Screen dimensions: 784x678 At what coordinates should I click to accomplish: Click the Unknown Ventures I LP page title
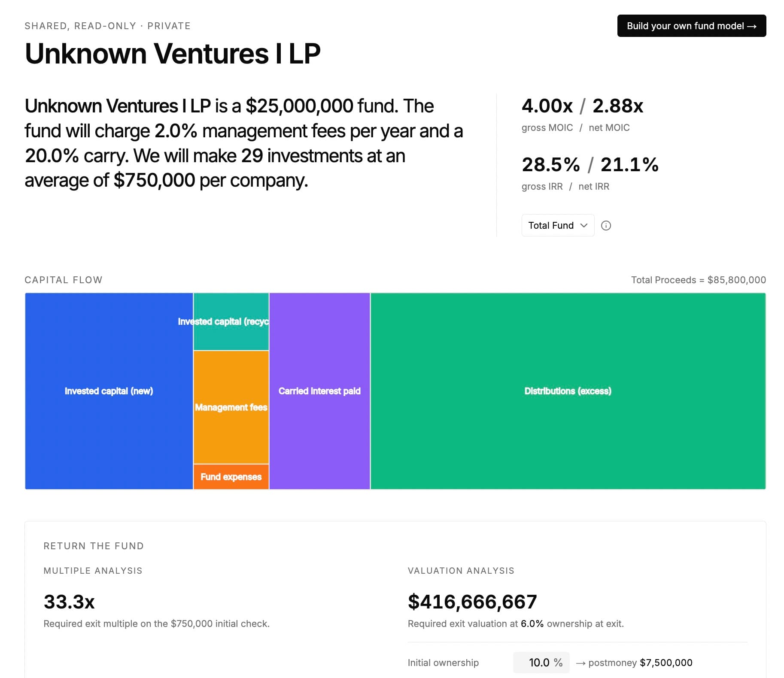tap(173, 54)
